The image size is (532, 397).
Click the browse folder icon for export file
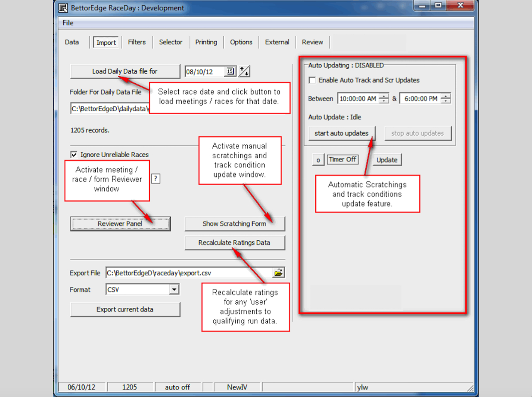click(278, 273)
